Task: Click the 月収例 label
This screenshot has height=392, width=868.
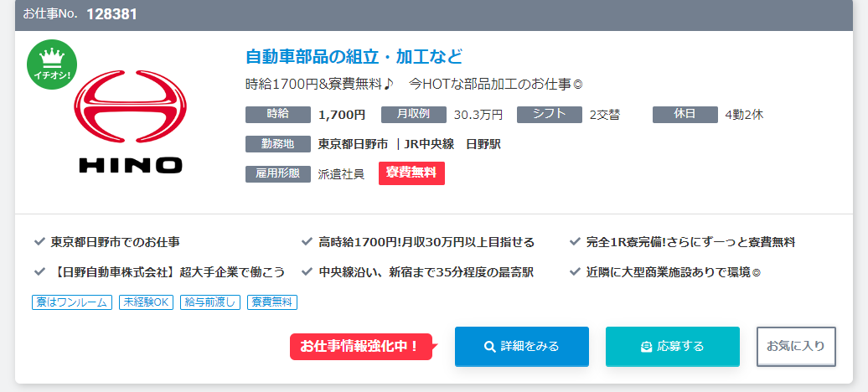Action: tap(414, 114)
